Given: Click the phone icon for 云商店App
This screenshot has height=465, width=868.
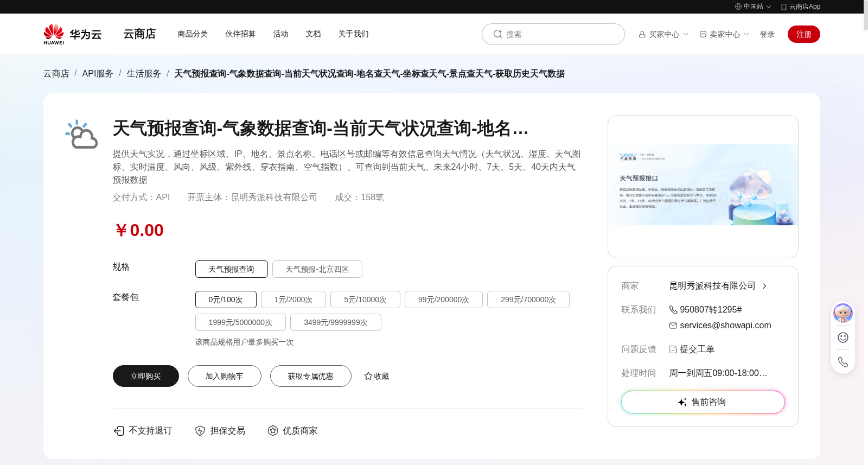Looking at the screenshot, I should click(784, 7).
